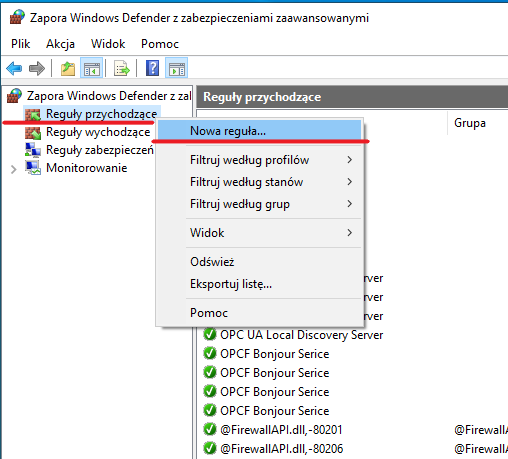Click green check icon of @FirewallAPI.dll,-80206

pos(210,448)
